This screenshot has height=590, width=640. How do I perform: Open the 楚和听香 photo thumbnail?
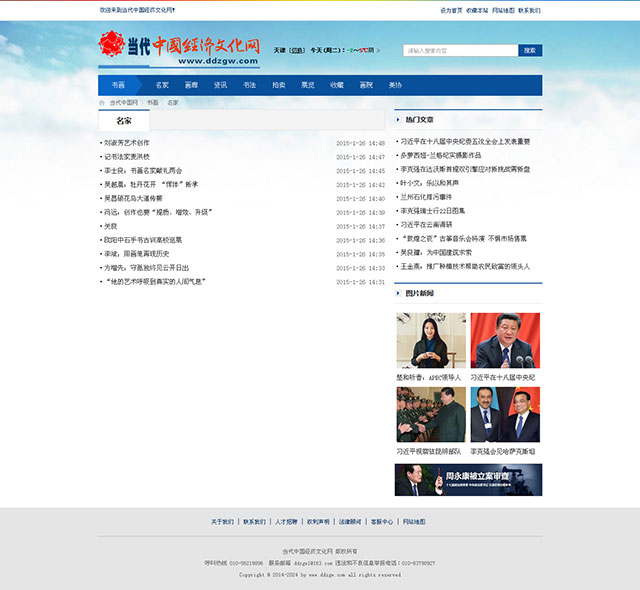(430, 341)
